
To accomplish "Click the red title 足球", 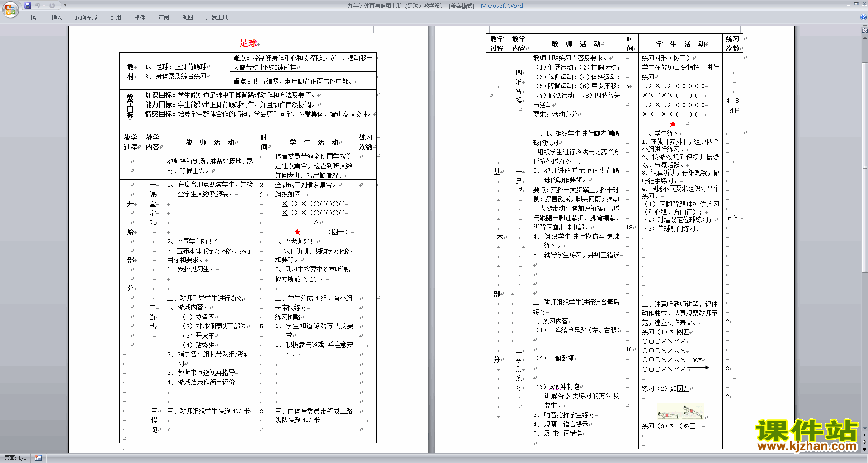I will [248, 43].
